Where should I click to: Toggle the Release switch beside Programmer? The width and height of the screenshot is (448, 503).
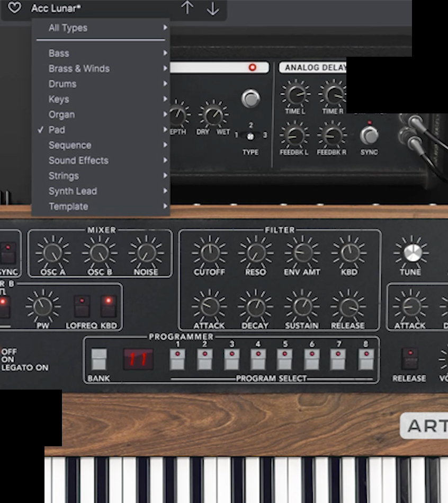410,359
